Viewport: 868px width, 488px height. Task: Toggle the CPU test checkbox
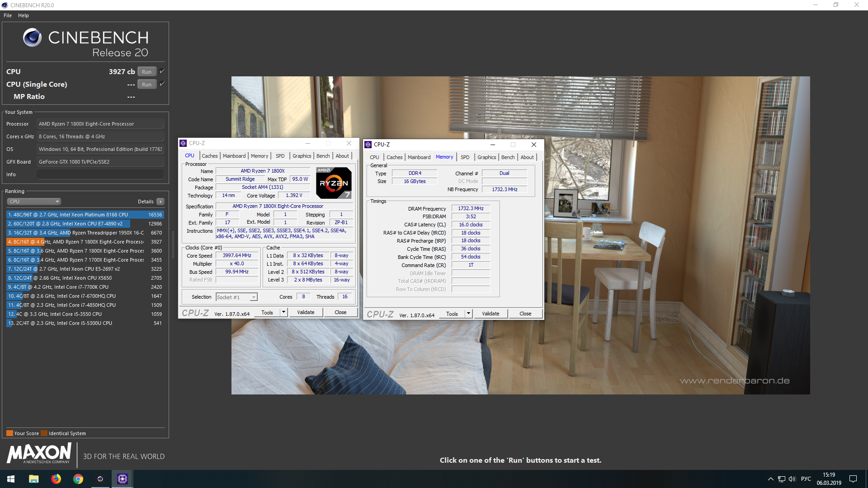click(162, 71)
